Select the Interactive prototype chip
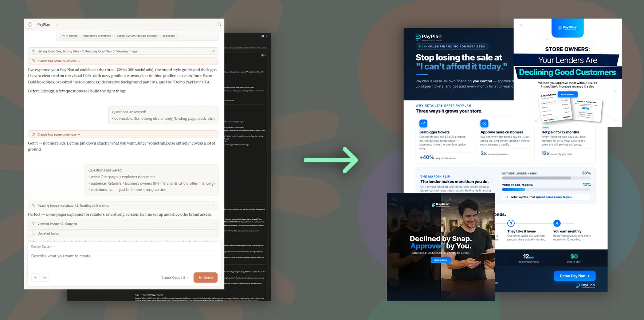 point(97,36)
